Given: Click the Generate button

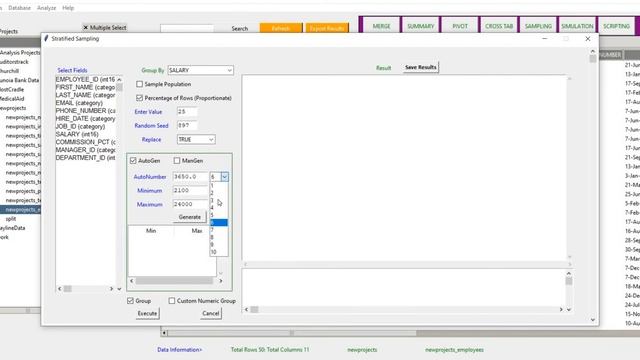Looking at the screenshot, I should (x=189, y=217).
